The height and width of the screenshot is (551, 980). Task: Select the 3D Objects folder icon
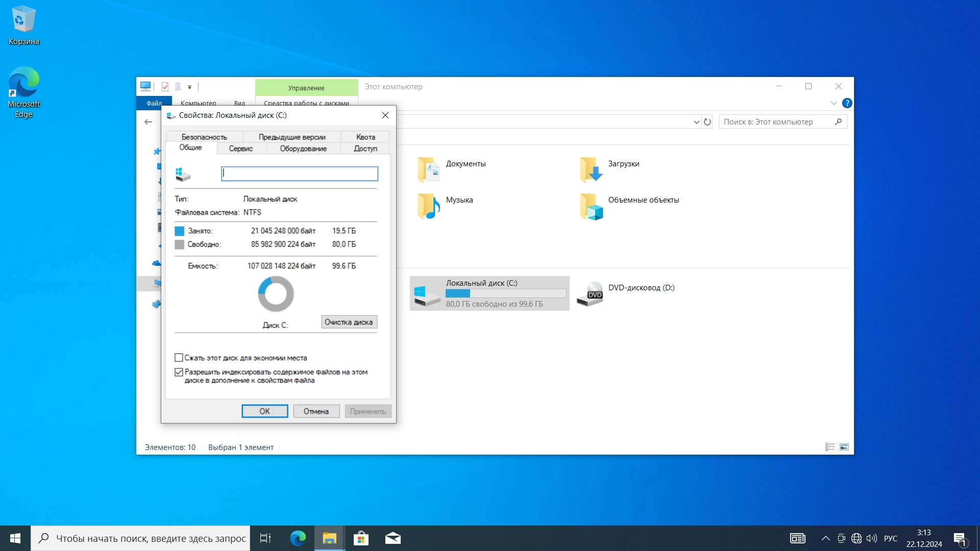(591, 207)
